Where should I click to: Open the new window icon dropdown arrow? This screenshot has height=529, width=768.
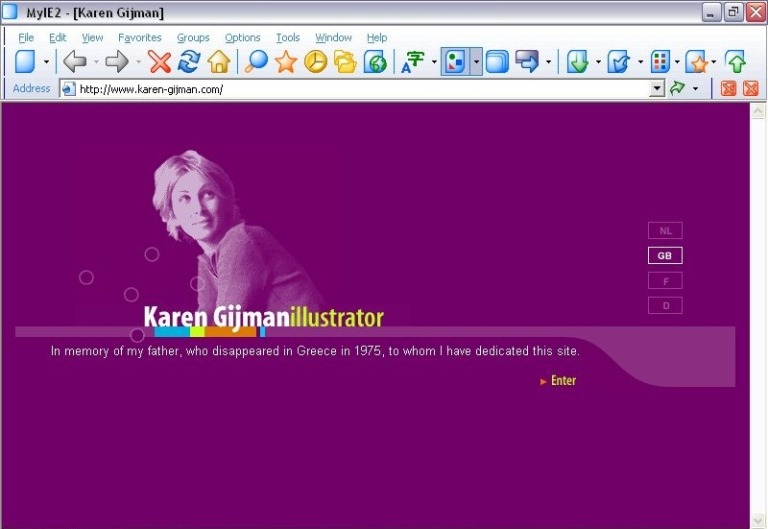point(46,62)
